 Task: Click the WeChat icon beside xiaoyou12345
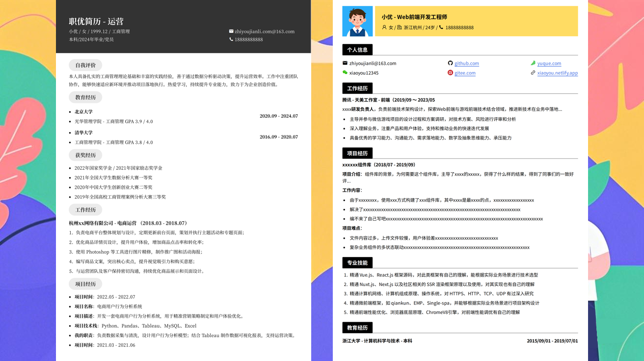point(345,73)
